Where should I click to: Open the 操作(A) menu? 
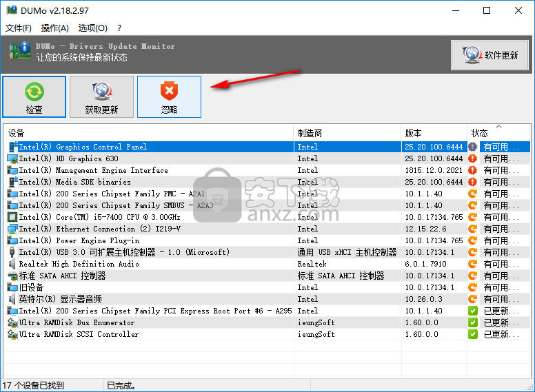point(55,28)
